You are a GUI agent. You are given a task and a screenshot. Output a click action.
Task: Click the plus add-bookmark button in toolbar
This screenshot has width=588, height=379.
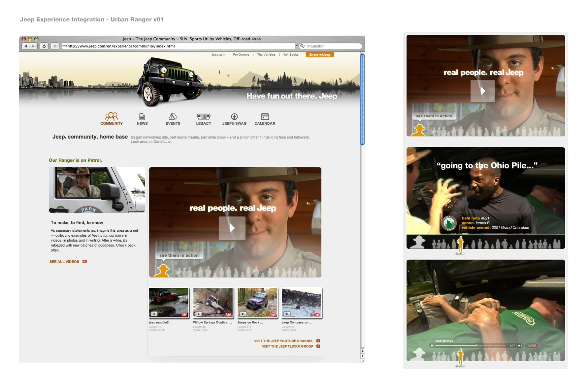coord(55,46)
